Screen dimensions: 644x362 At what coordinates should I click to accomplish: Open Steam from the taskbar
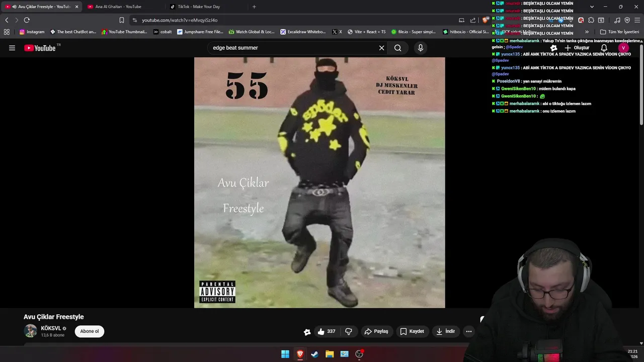click(314, 354)
